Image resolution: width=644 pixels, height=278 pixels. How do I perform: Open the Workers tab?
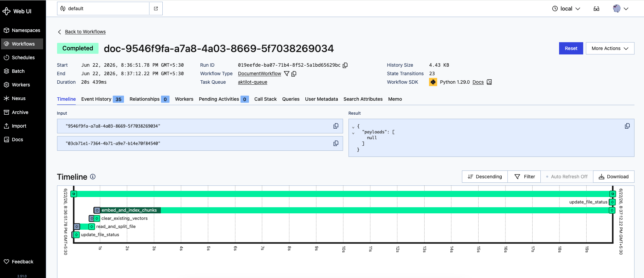pos(184,99)
